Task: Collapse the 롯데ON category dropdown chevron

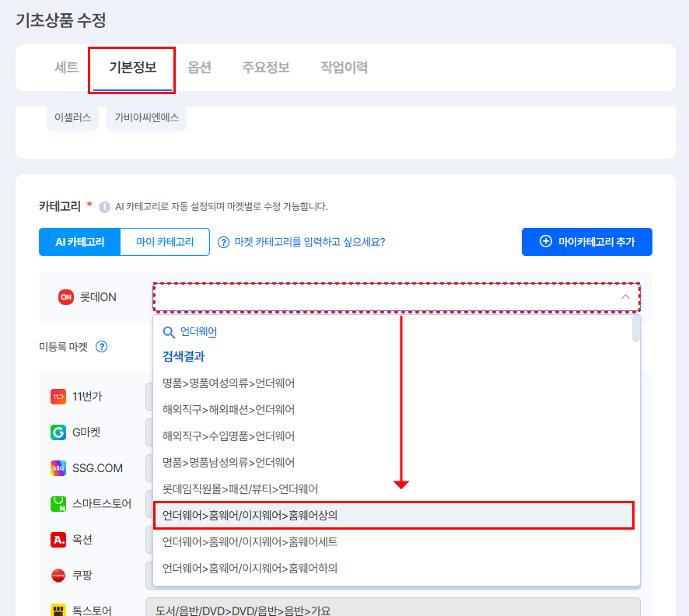Action: click(x=625, y=297)
